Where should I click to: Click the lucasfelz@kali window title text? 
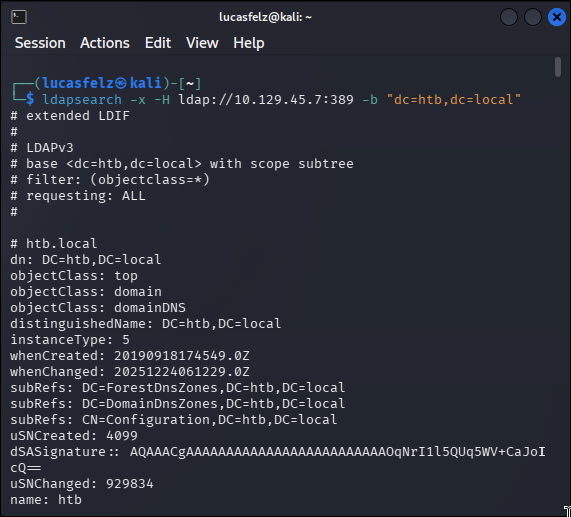pos(265,17)
